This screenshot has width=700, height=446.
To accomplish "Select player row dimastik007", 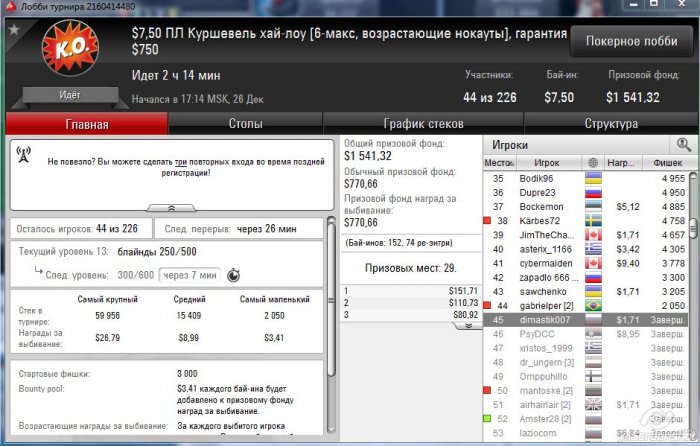I will pyautogui.click(x=586, y=320).
